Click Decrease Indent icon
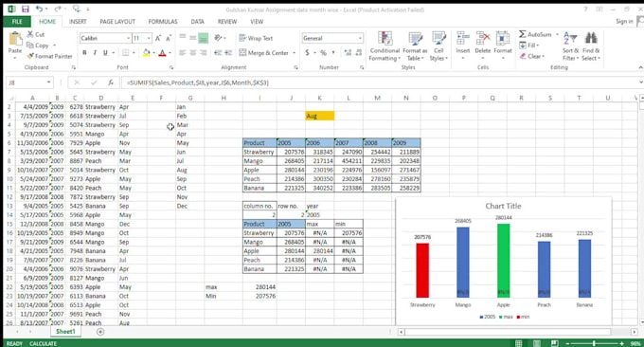This screenshot has width=644, height=347. click(x=218, y=53)
